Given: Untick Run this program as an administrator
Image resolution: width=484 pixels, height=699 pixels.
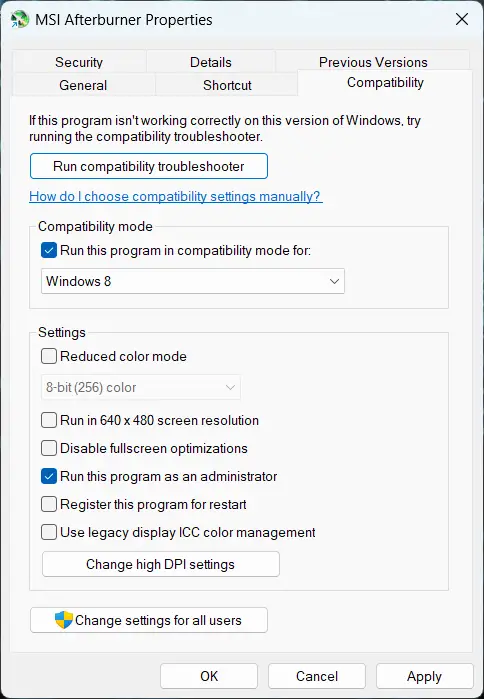Looking at the screenshot, I should [x=49, y=476].
